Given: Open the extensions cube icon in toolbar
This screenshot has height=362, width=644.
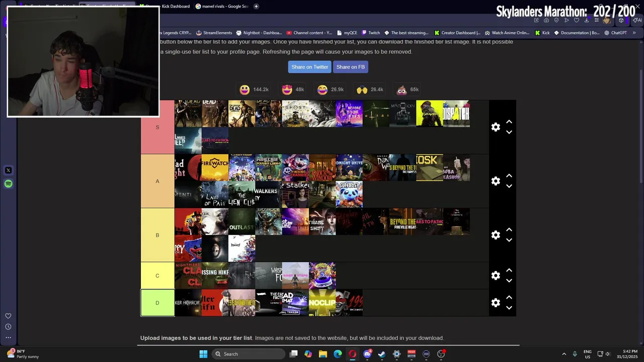Looking at the screenshot, I should [621, 21].
